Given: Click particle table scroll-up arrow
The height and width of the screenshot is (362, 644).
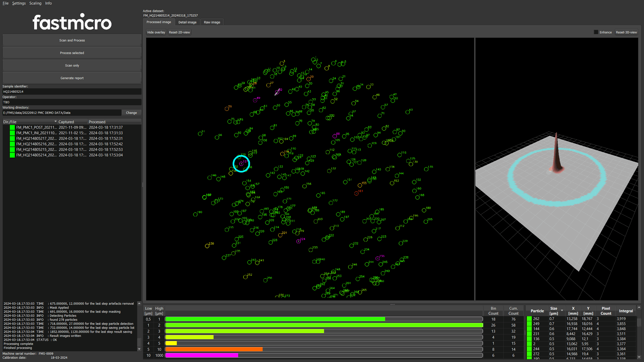Looking at the screenshot, I should coord(639,307).
